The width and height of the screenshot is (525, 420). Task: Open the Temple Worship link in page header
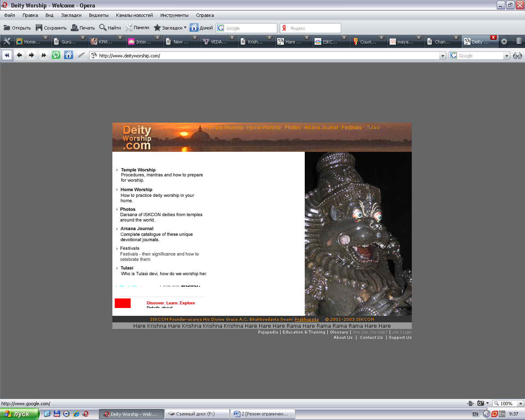coord(225,128)
